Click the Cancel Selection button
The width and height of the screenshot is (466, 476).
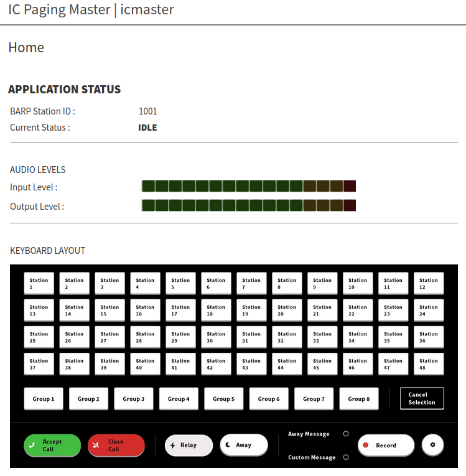click(422, 398)
